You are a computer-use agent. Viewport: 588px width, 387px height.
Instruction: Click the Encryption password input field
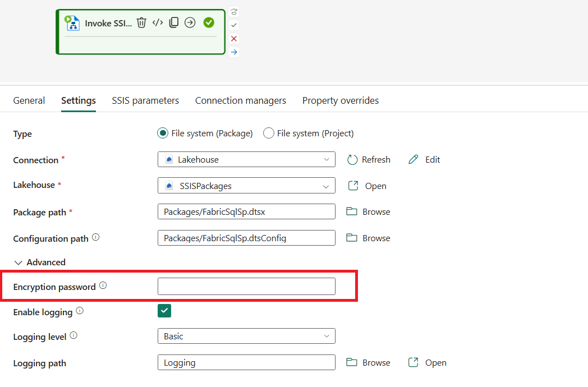coord(246,287)
